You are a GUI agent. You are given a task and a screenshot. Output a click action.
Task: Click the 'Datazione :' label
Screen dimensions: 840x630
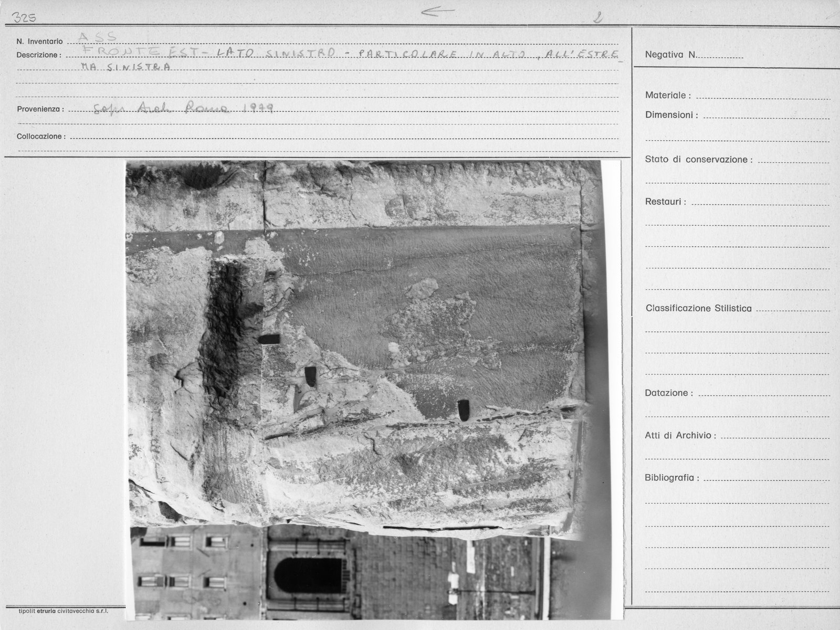[669, 393]
